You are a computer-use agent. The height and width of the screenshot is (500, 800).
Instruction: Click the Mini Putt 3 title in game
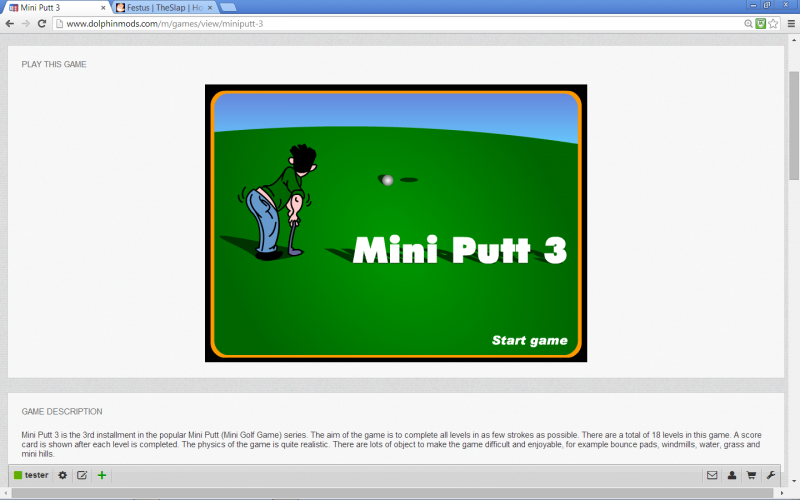[459, 250]
